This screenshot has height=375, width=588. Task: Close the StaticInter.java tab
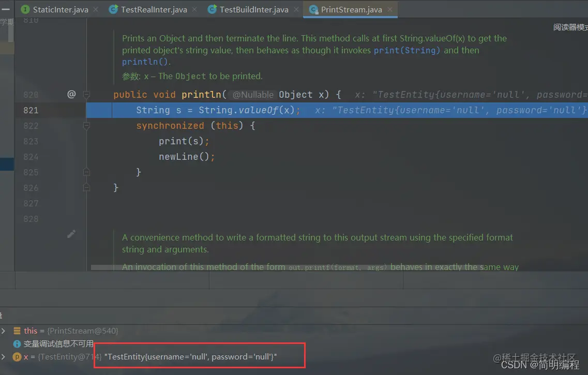coord(96,9)
